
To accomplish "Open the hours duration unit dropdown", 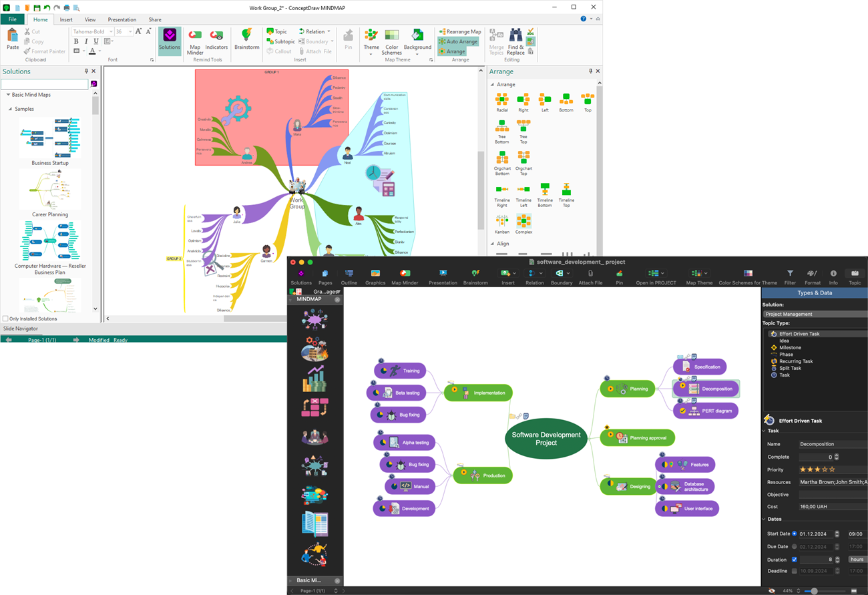I will (857, 560).
